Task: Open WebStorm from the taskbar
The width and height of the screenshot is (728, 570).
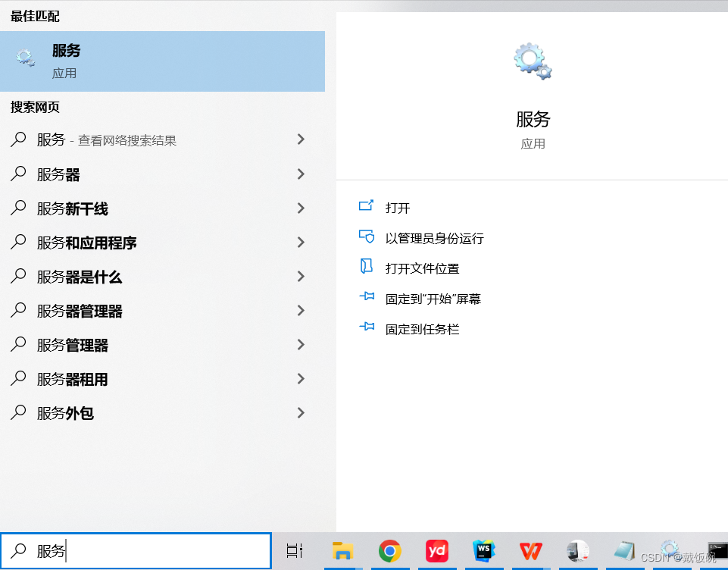Action: tap(483, 551)
